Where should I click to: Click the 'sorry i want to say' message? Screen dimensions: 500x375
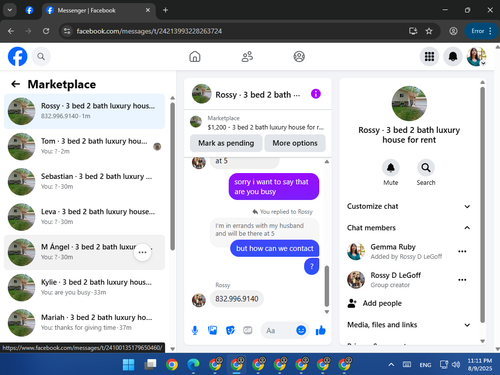coord(274,186)
